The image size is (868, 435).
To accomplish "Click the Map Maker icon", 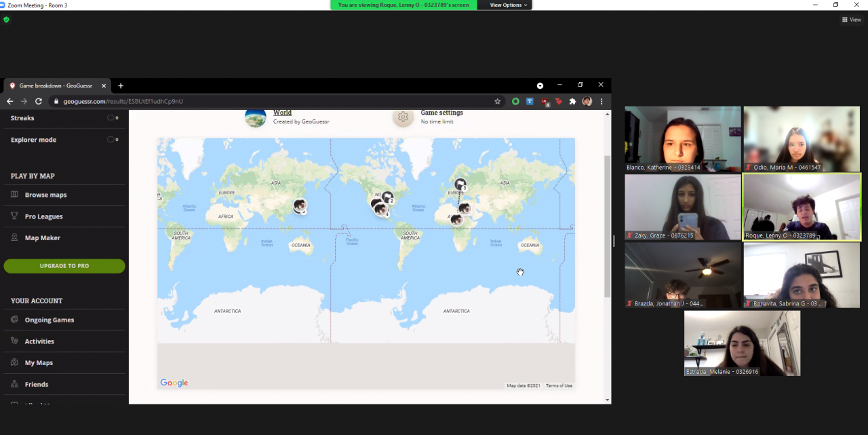I will pyautogui.click(x=14, y=238).
